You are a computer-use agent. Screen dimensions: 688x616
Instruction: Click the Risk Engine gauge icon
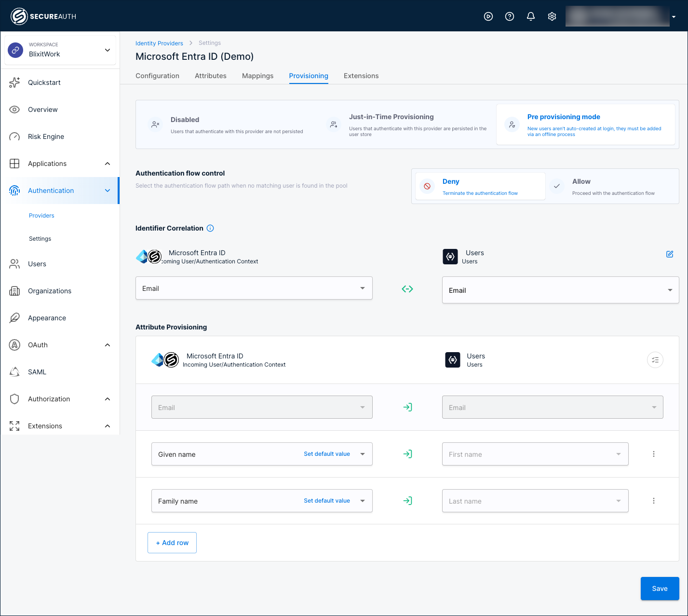(x=14, y=137)
